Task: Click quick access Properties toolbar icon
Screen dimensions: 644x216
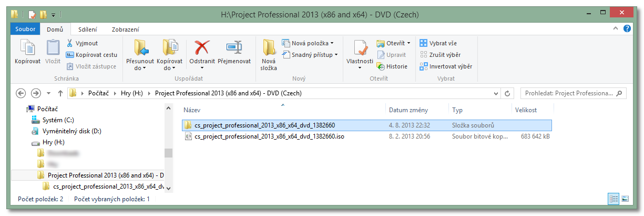Action: tap(31, 14)
